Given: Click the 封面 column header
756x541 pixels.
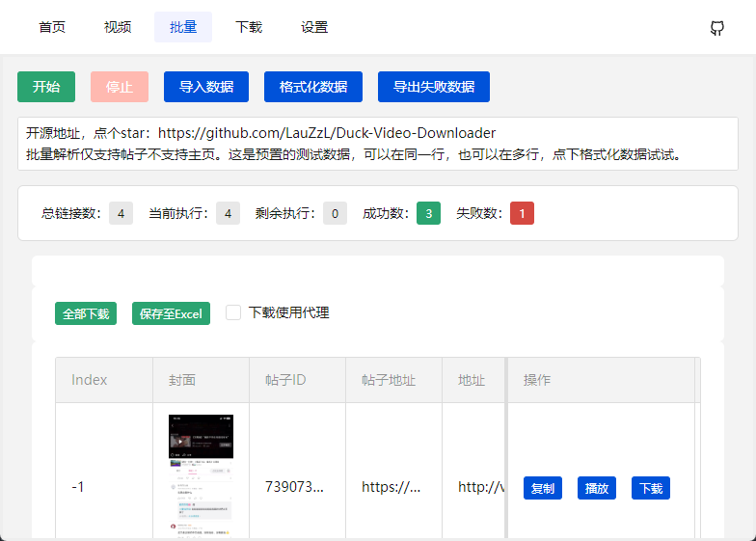Looking at the screenshot, I should (x=201, y=380).
